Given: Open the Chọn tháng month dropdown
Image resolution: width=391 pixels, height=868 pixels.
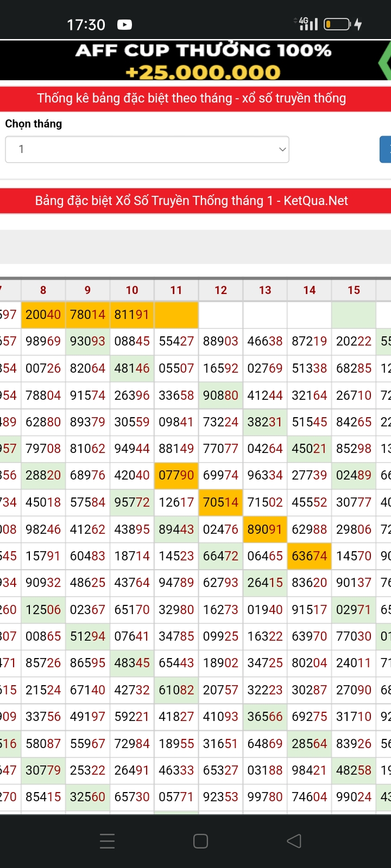Looking at the screenshot, I should [147, 149].
